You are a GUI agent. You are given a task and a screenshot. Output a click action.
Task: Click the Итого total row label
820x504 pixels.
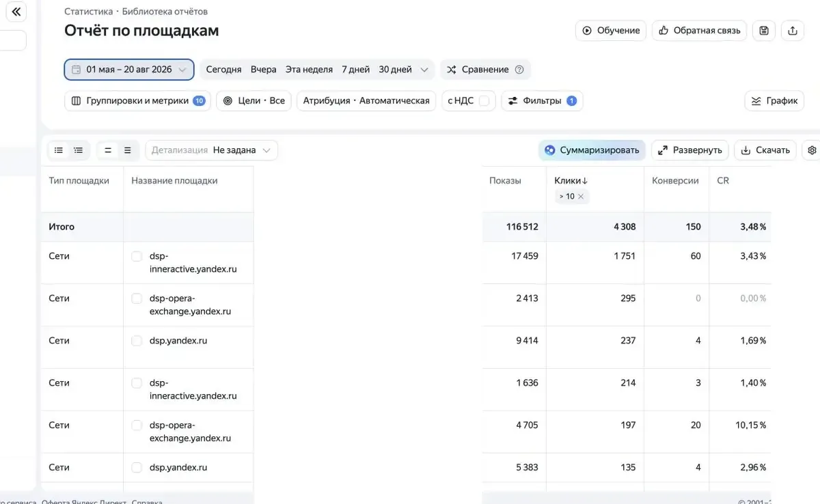coord(61,227)
